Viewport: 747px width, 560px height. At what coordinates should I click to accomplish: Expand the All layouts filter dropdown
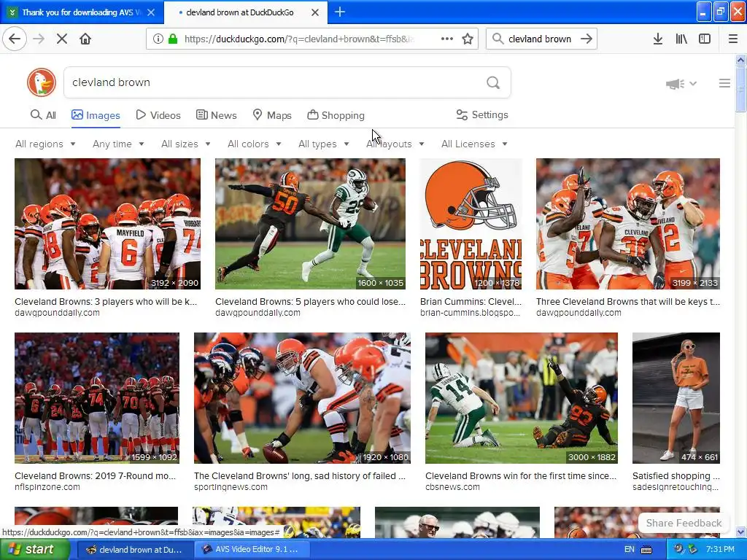point(395,144)
